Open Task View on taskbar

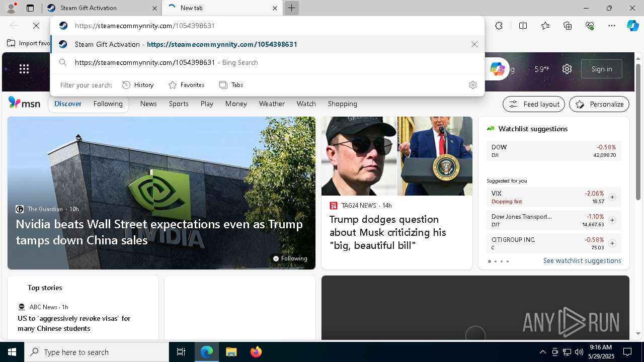click(181, 352)
